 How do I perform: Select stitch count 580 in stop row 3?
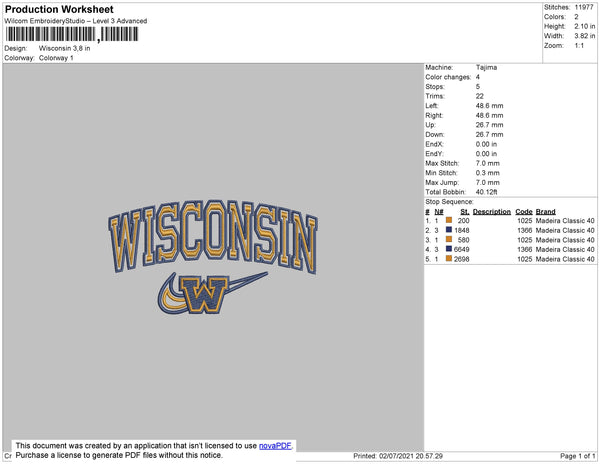point(463,240)
